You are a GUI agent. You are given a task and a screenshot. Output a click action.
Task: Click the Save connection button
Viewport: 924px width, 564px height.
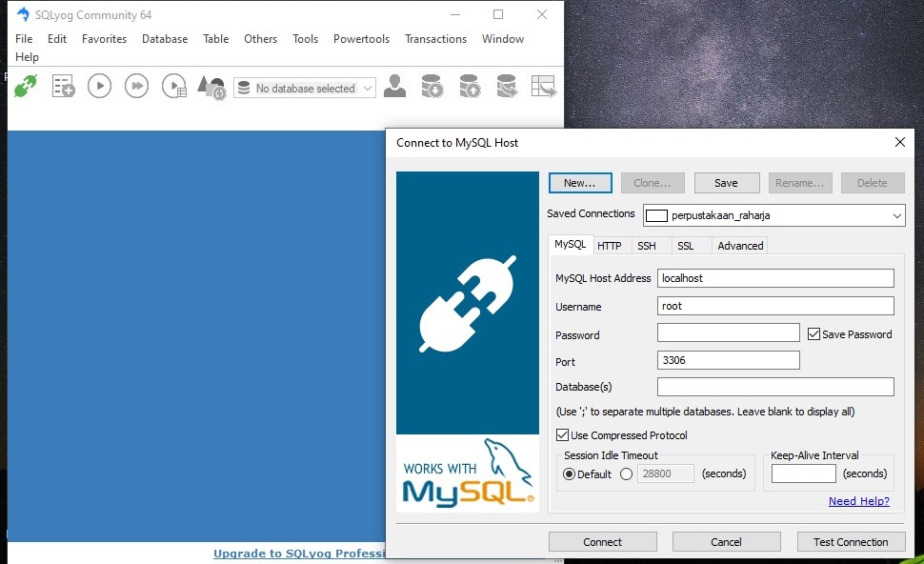click(x=726, y=183)
